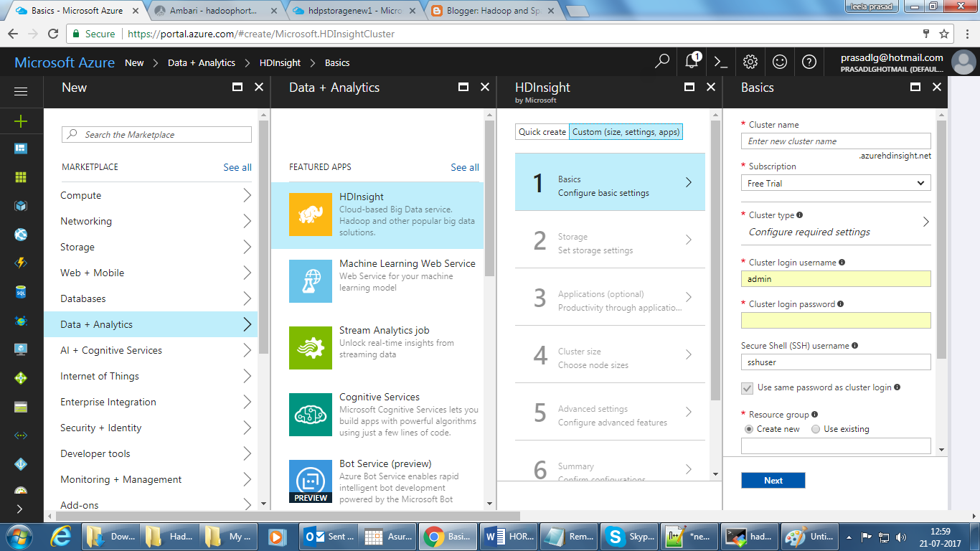
Task: Select the SQL databases icon in the sidebar
Action: pyautogui.click(x=21, y=293)
